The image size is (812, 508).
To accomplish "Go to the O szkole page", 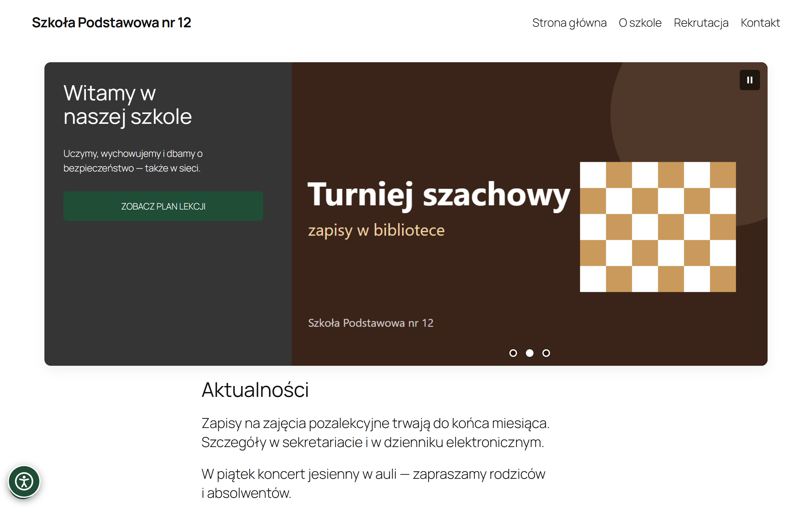I will pyautogui.click(x=640, y=23).
